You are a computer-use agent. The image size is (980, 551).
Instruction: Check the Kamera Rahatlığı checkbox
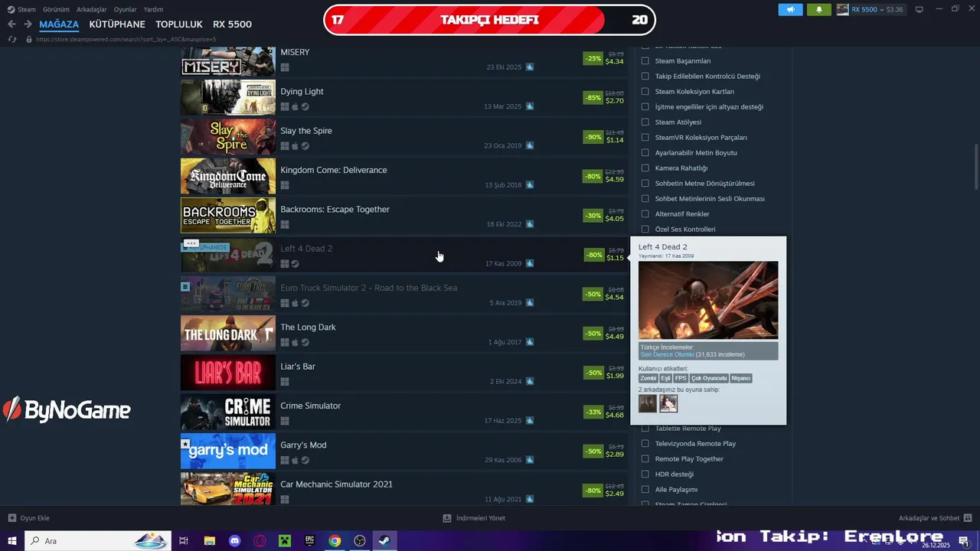pos(645,168)
